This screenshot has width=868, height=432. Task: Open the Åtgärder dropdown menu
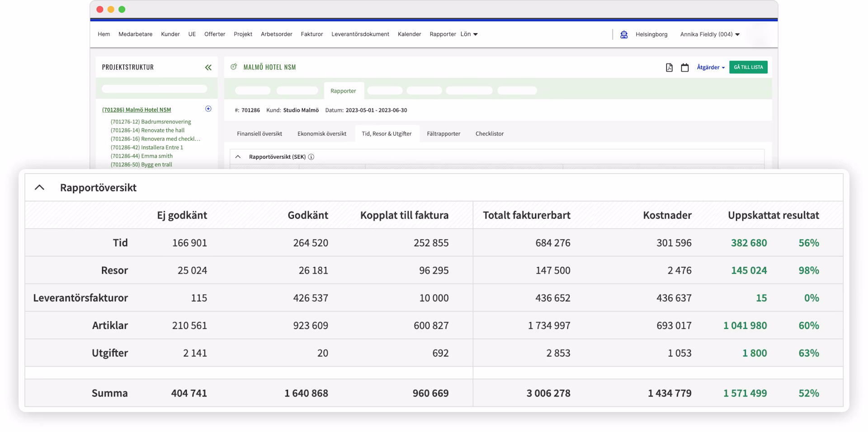click(710, 67)
